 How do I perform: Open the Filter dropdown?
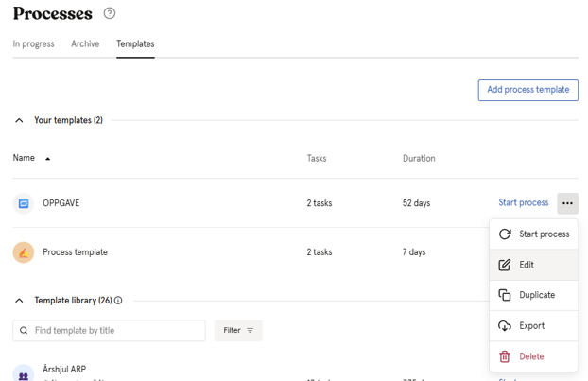(238, 331)
